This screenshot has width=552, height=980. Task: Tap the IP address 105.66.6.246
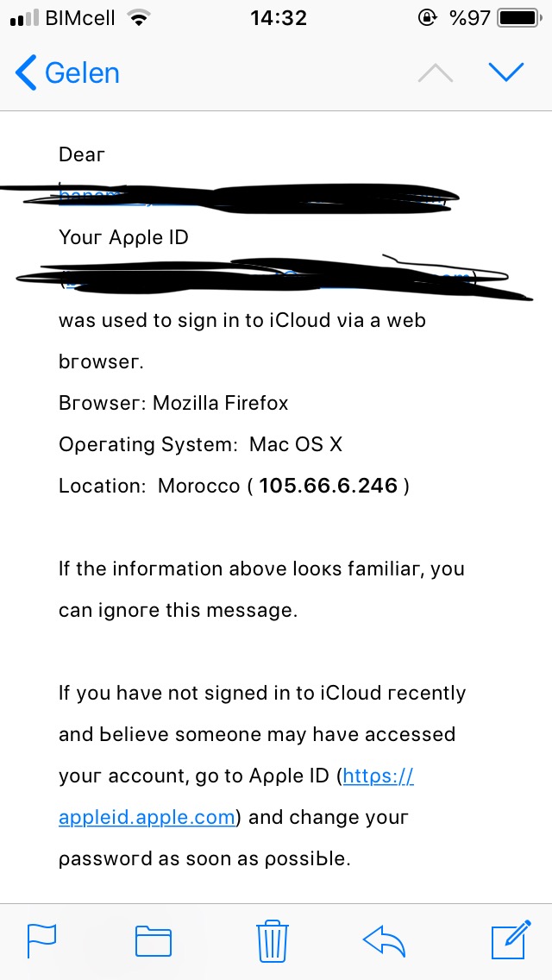point(329,485)
